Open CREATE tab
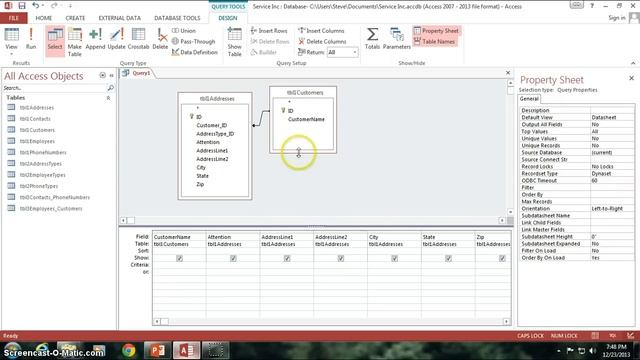Image resolution: width=640 pixels, height=360 pixels. (76, 18)
